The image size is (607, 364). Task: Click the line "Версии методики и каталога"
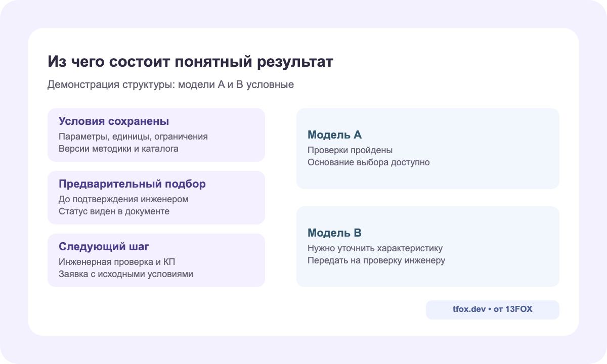click(x=118, y=149)
